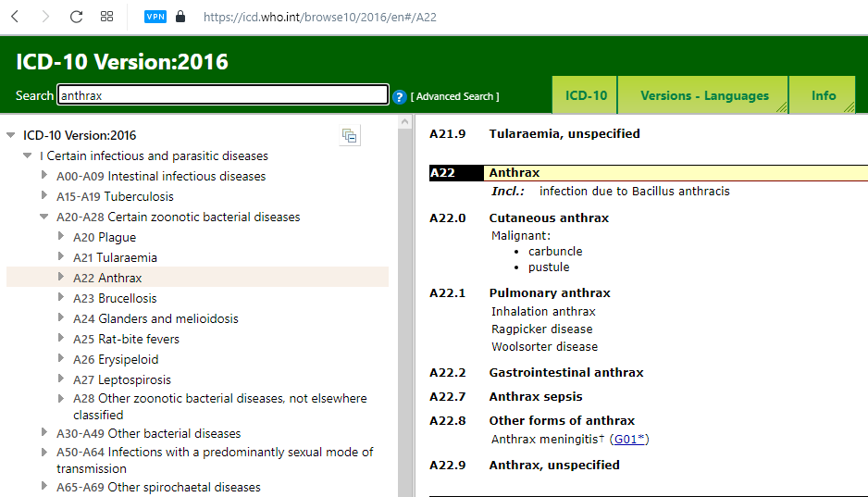Select A30-A49 Other bacterial diseases label
This screenshot has width=868, height=497.
149,433
